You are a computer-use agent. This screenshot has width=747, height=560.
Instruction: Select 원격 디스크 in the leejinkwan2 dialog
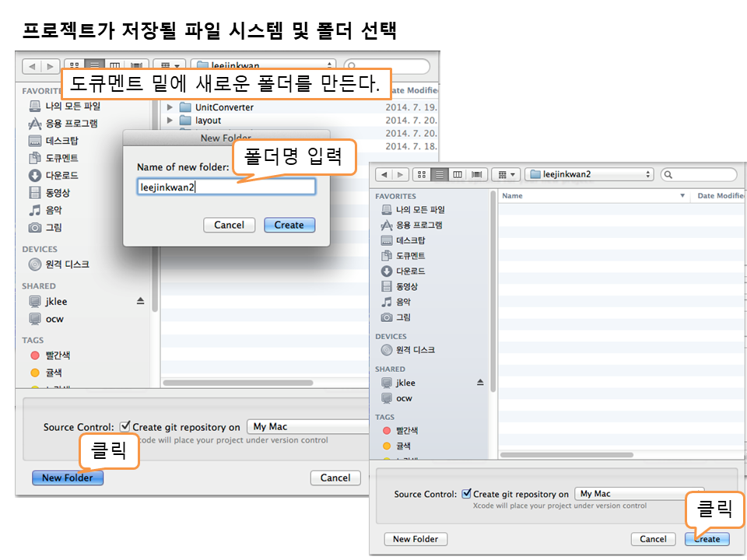415,350
